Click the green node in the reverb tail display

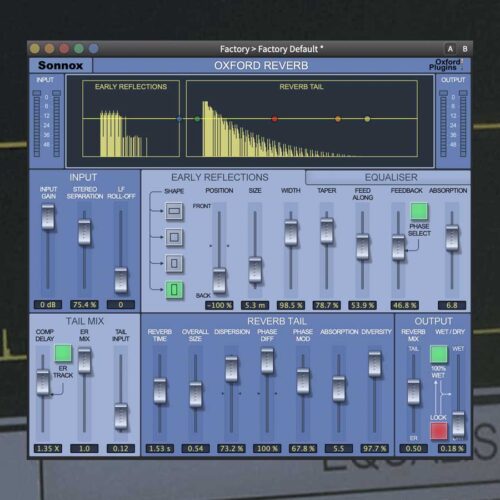197,119
